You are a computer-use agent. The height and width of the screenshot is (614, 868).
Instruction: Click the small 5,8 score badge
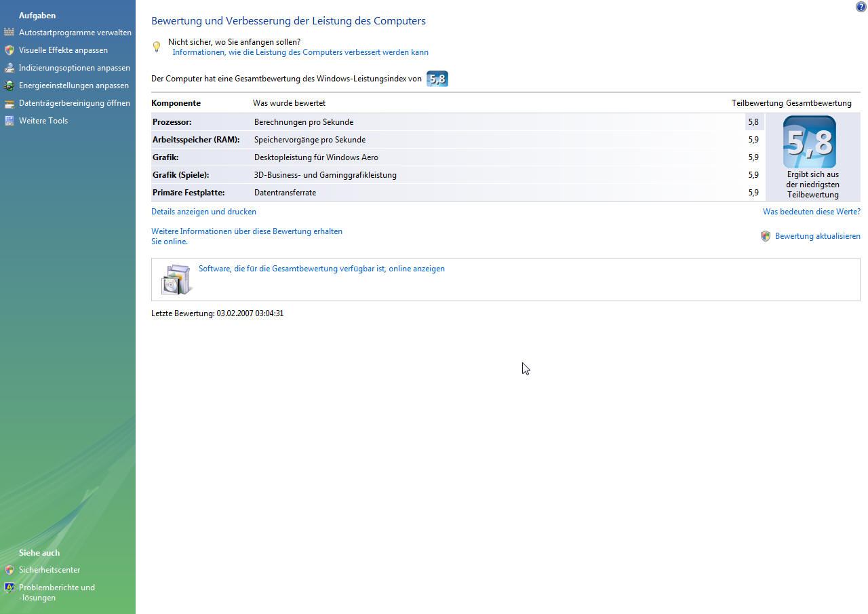pyautogui.click(x=437, y=79)
